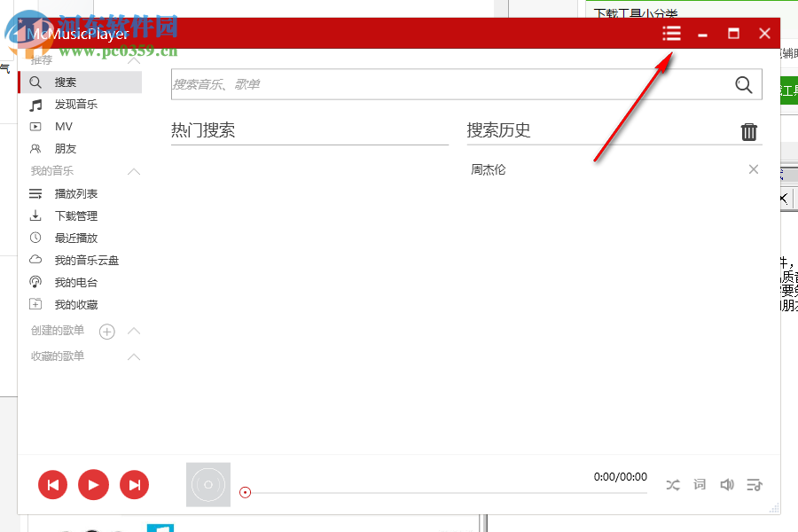Expand the 创建的歌单 section
The image size is (798, 532).
coord(134,331)
